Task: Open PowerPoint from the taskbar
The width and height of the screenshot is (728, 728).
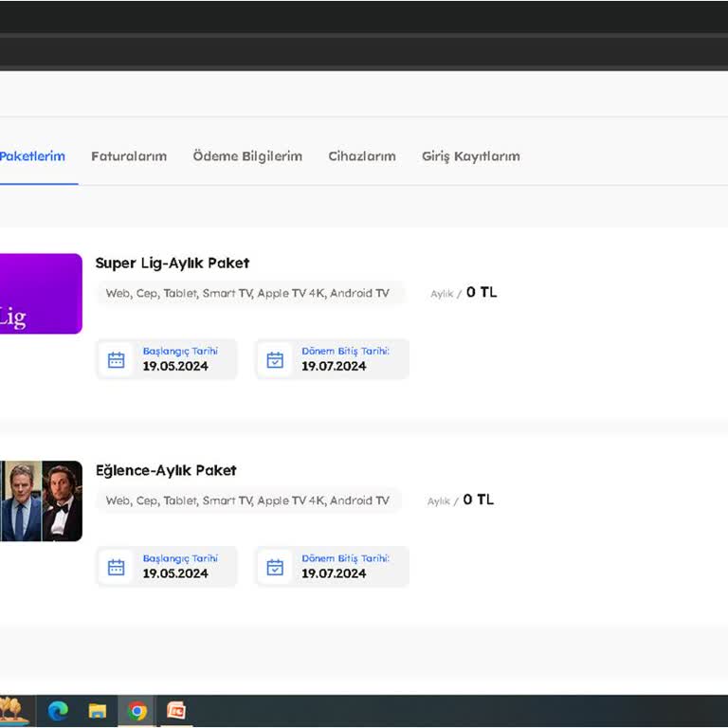Action: tap(176, 711)
